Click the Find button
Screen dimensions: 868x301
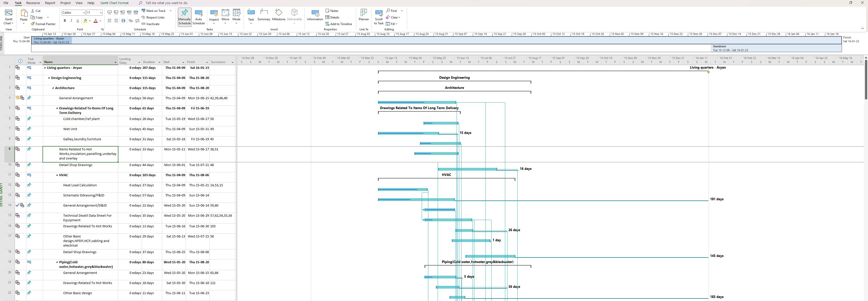click(392, 11)
